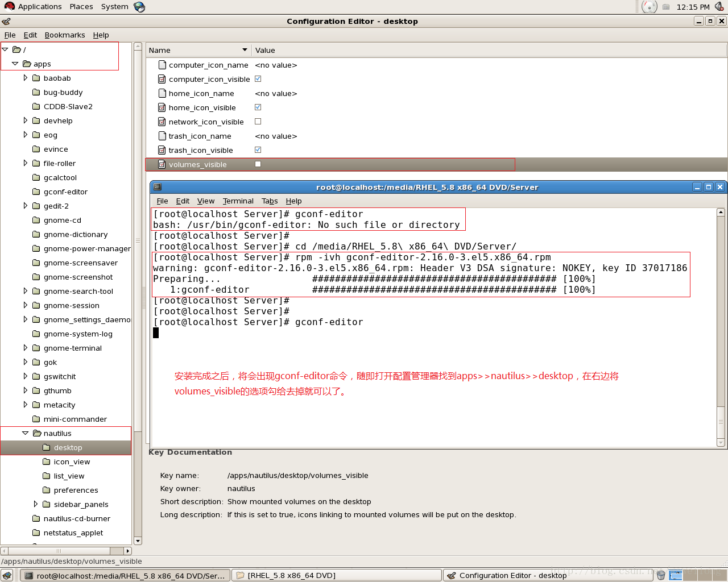Collapse the apps tree node
This screenshot has width=728, height=582.
tap(15, 64)
